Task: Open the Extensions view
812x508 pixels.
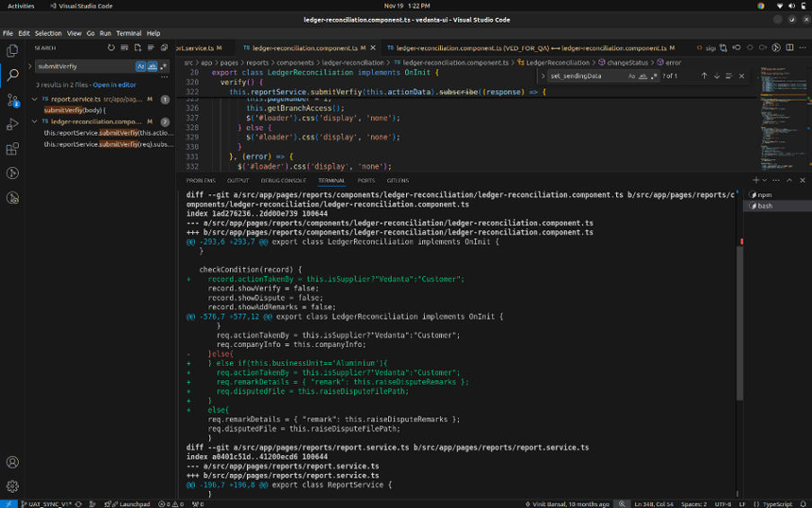Action: pyautogui.click(x=13, y=148)
